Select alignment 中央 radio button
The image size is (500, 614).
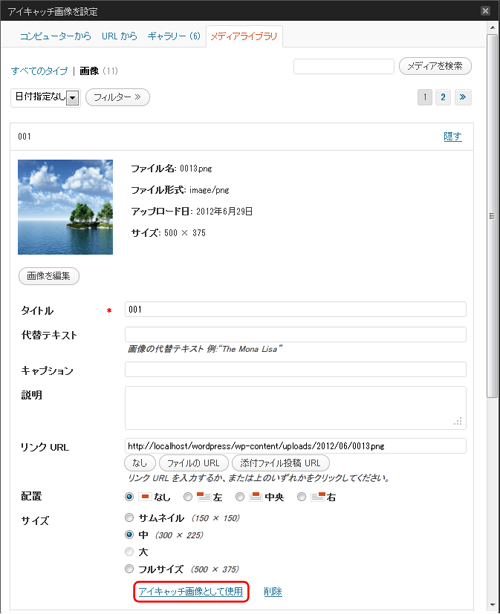click(x=240, y=497)
